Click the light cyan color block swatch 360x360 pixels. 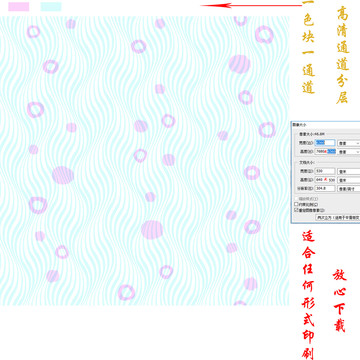click(51, 7)
